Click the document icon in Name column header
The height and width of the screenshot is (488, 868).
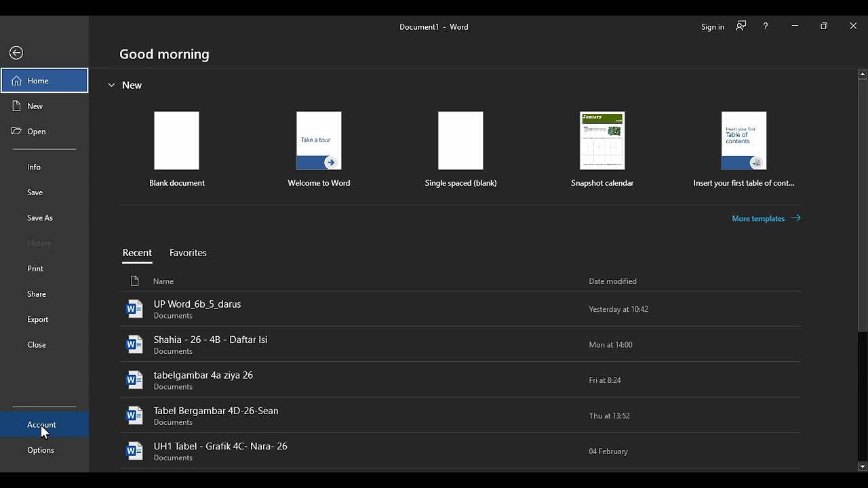(134, 281)
